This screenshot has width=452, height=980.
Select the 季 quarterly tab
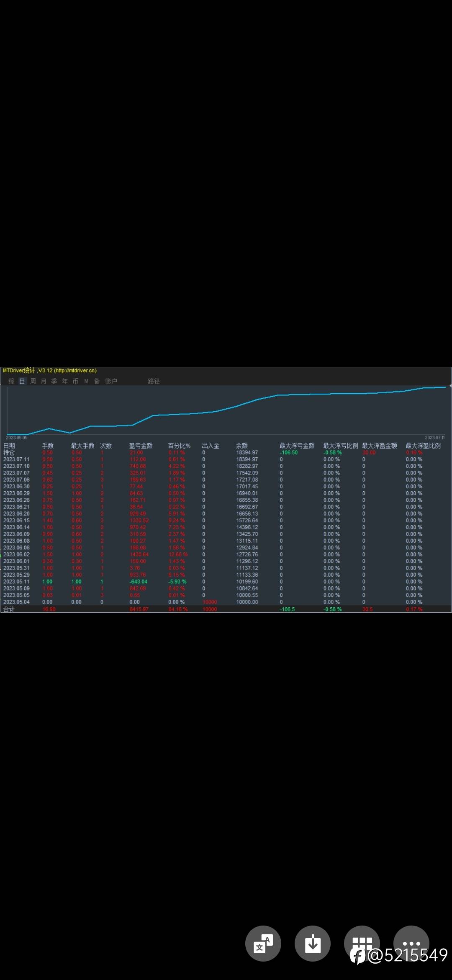(54, 381)
